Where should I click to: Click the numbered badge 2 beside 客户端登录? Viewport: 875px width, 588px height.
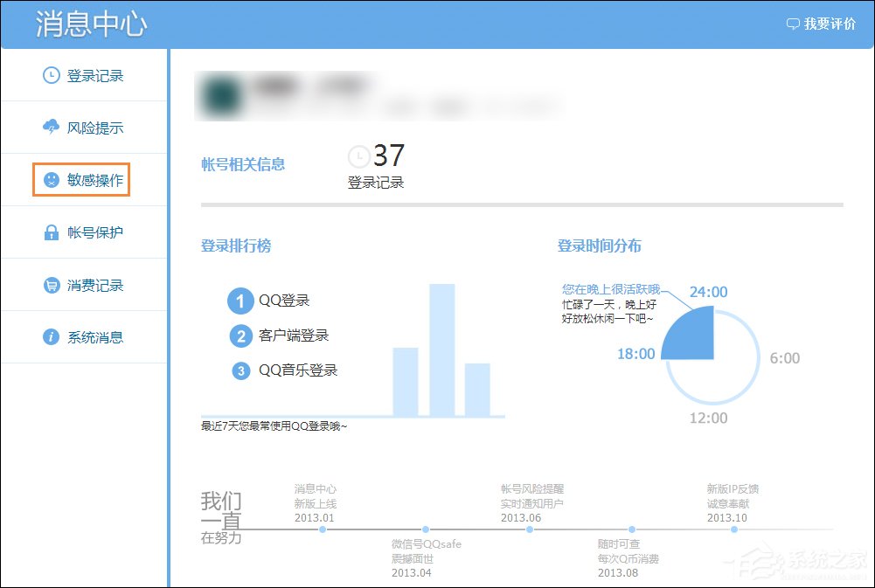[x=240, y=336]
